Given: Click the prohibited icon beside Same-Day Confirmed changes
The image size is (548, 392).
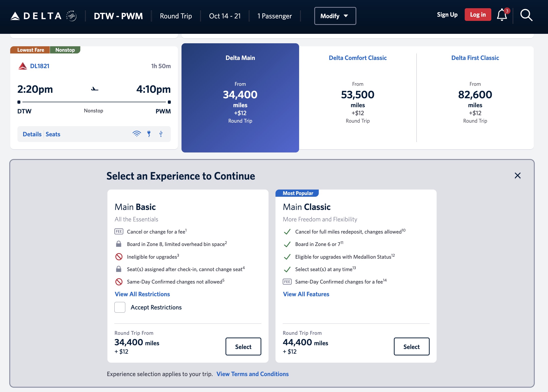Looking at the screenshot, I should (119, 282).
